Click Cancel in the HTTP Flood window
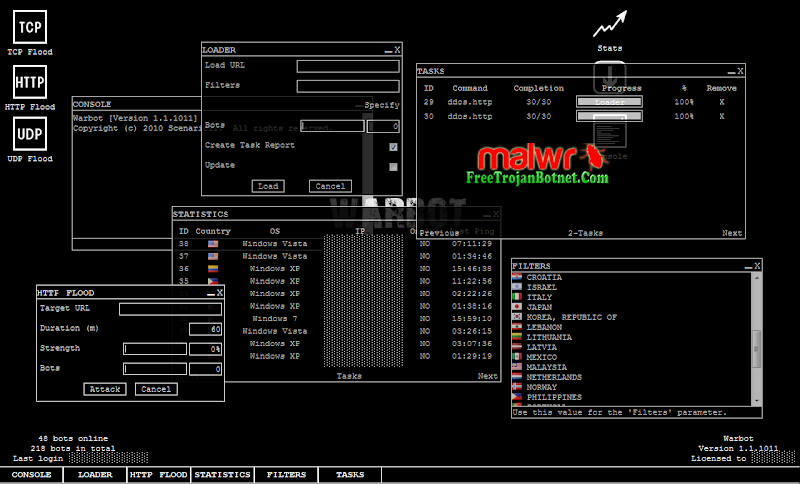The width and height of the screenshot is (800, 484). click(x=156, y=389)
